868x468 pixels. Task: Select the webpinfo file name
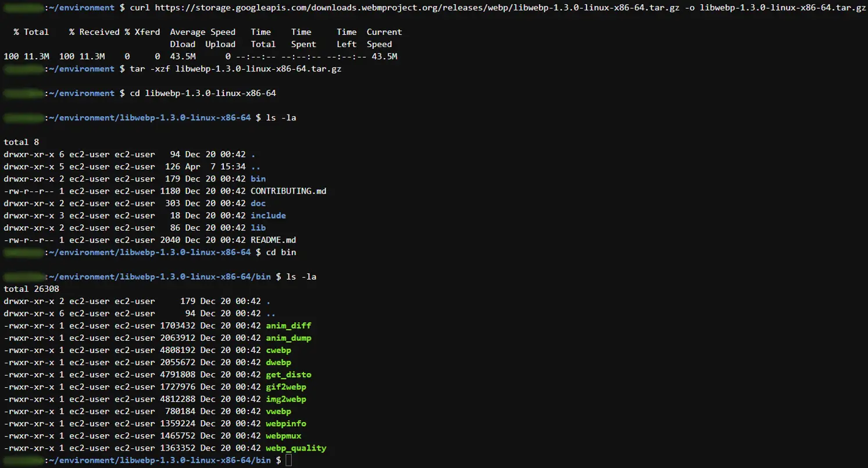point(286,424)
